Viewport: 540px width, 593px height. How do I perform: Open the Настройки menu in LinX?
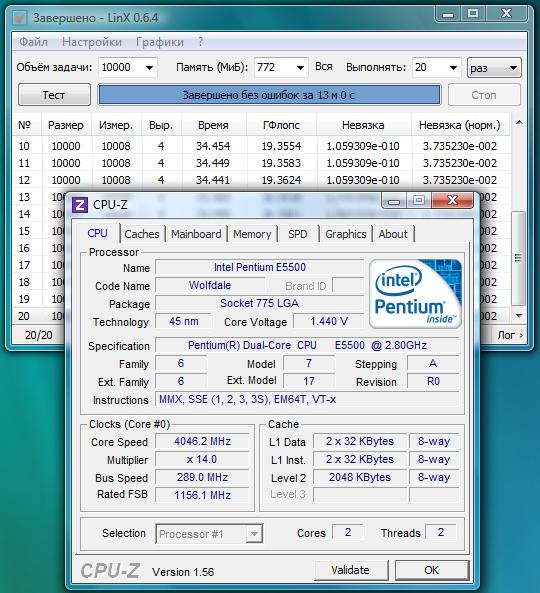[x=92, y=42]
